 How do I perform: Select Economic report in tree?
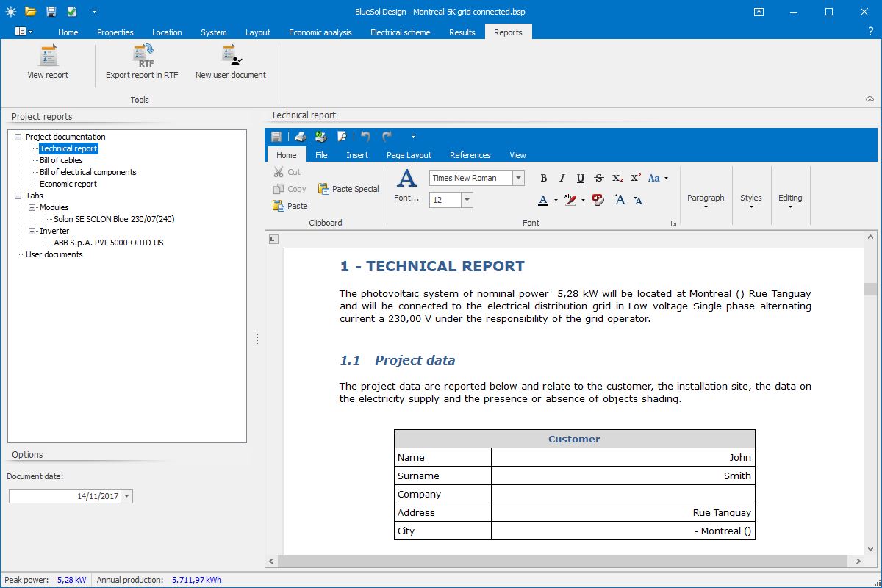pyautogui.click(x=68, y=184)
